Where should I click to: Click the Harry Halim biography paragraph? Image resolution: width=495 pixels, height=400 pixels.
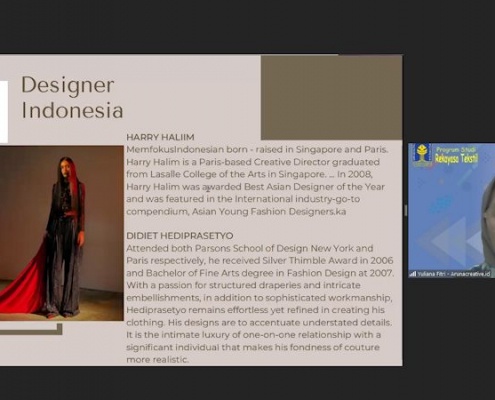[257, 180]
